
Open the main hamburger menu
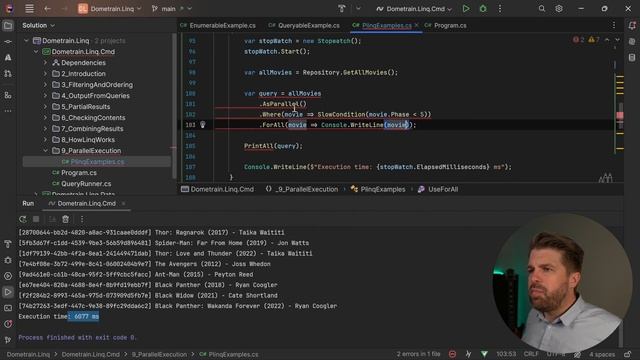tap(29, 9)
